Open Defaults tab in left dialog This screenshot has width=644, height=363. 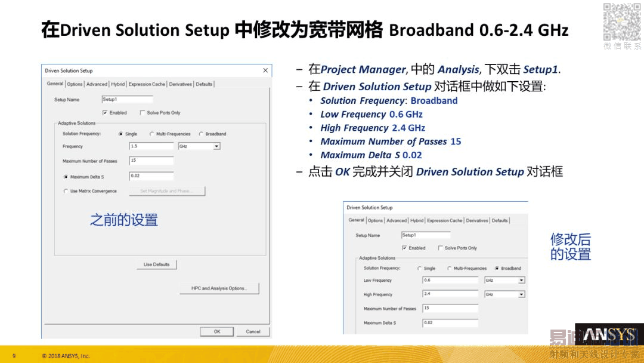pyautogui.click(x=204, y=84)
